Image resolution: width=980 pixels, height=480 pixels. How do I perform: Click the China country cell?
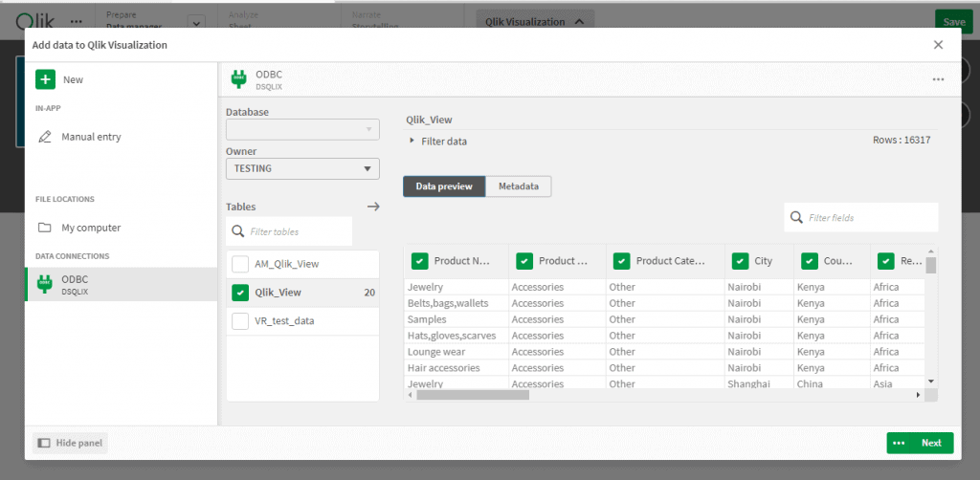tap(832, 383)
